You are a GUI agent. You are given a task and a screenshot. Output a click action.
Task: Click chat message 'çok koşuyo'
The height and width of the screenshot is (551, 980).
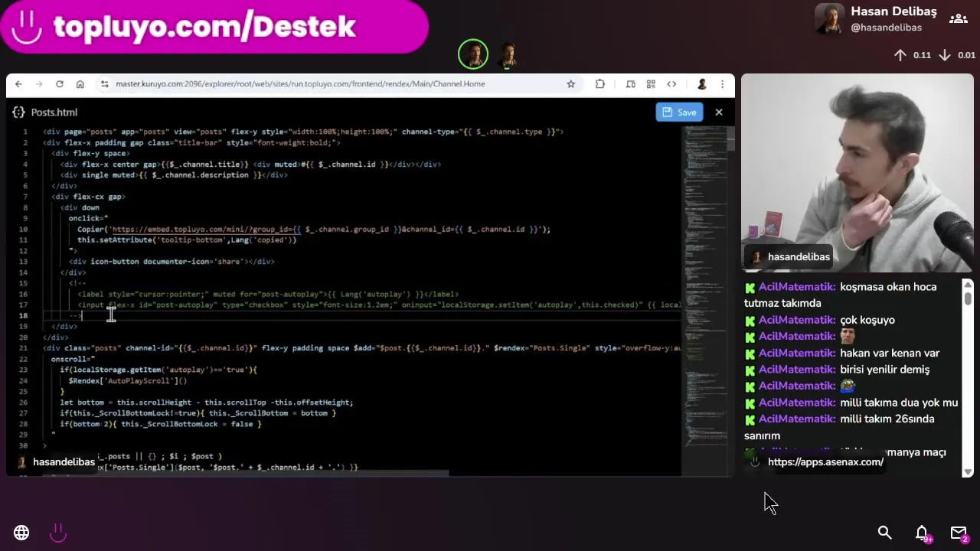click(x=867, y=320)
